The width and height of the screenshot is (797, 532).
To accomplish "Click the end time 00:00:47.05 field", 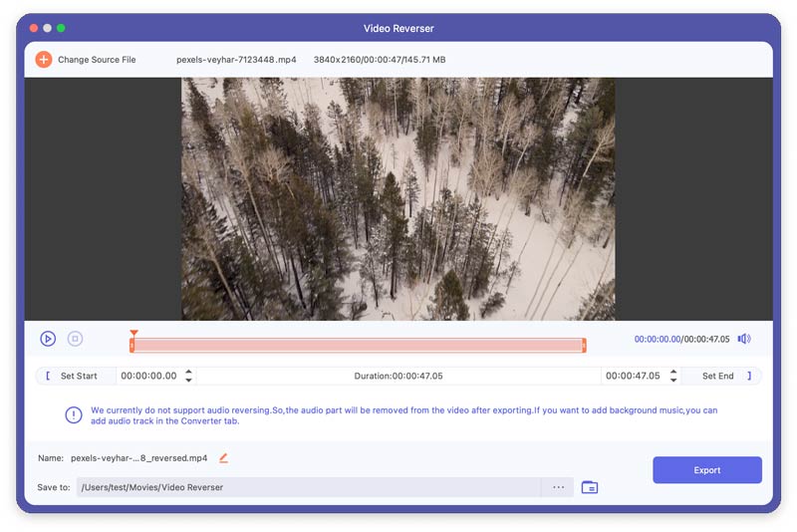I will 633,376.
